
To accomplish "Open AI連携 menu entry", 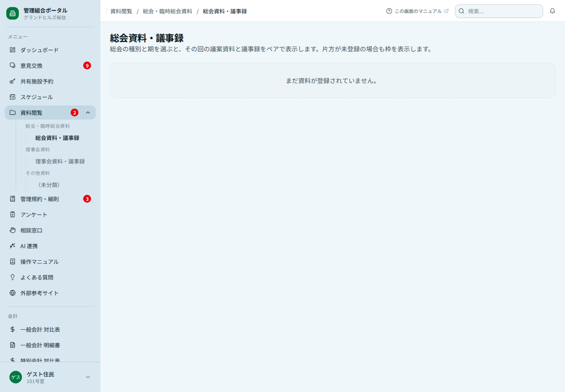I will (50, 246).
